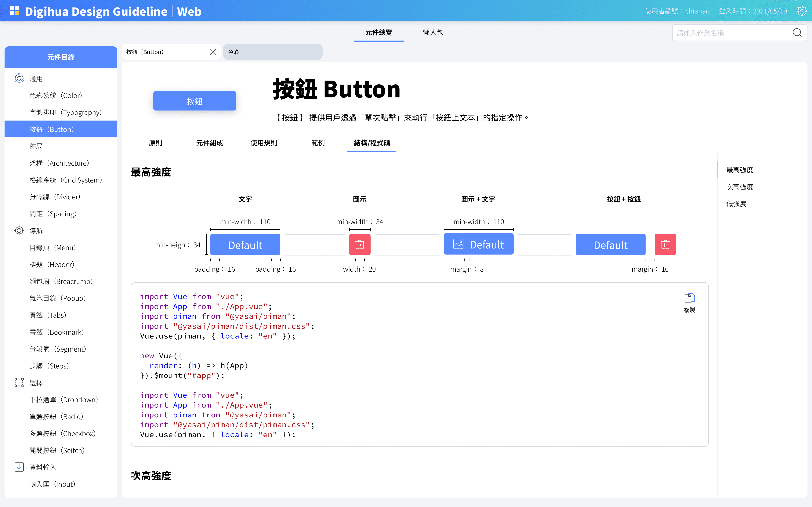Jump to 次高強度 anchor link
The image size is (812, 507).
(739, 187)
